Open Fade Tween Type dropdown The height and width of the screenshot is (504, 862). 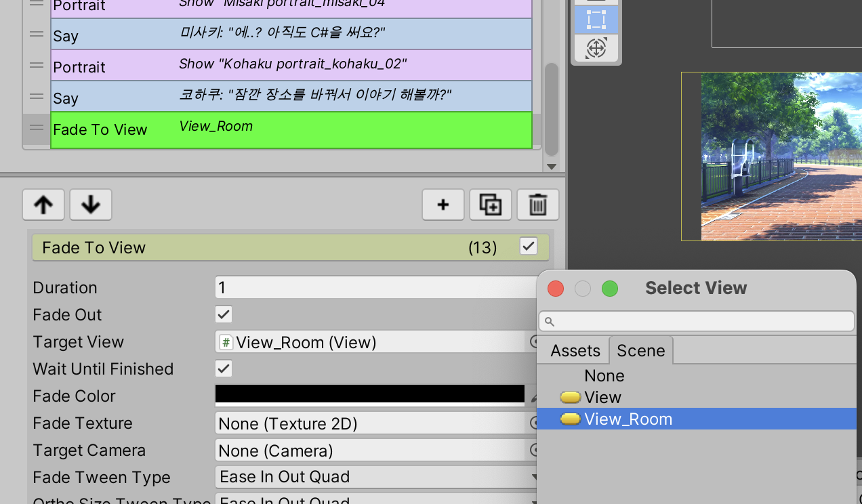pyautogui.click(x=377, y=477)
